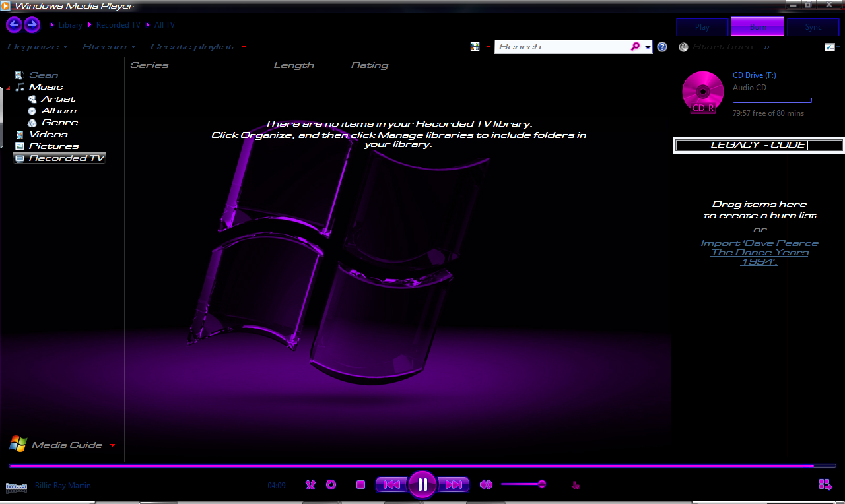
Task: Click the rip CD icon in playback bar
Action: click(x=576, y=485)
